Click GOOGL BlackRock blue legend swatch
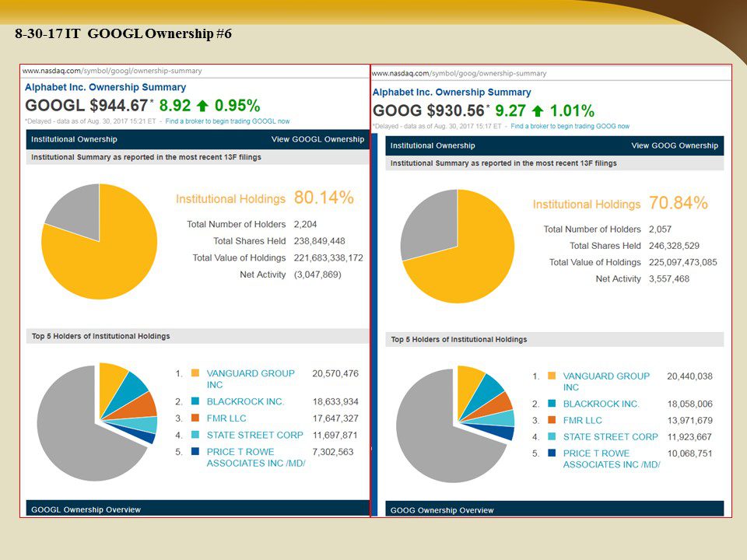Image resolution: width=747 pixels, height=560 pixels. (x=195, y=401)
